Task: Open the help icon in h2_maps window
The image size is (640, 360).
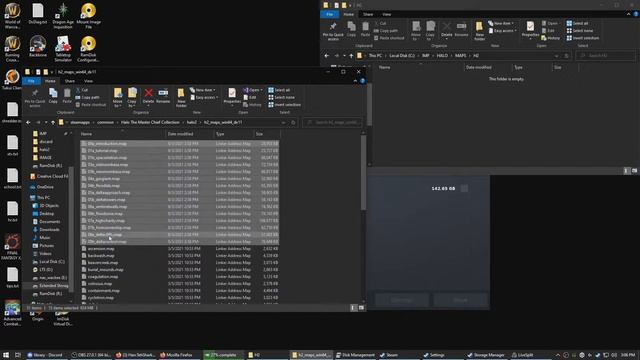Action: pyautogui.click(x=362, y=81)
